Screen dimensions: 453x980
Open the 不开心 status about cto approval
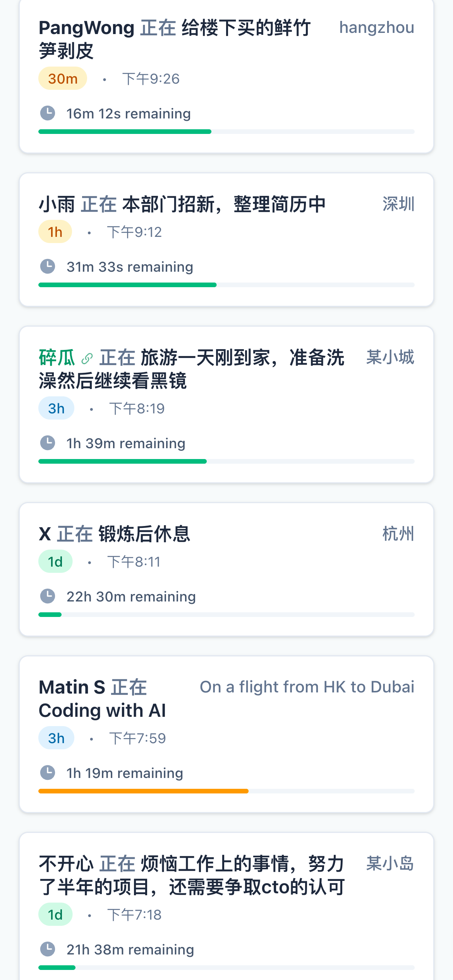coord(226,906)
